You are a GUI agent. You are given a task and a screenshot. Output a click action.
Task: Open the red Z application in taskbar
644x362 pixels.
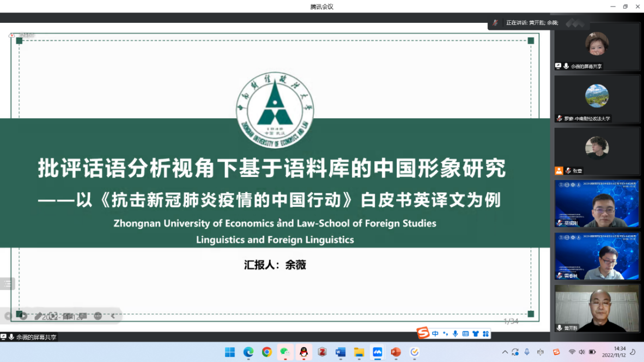coord(322,352)
